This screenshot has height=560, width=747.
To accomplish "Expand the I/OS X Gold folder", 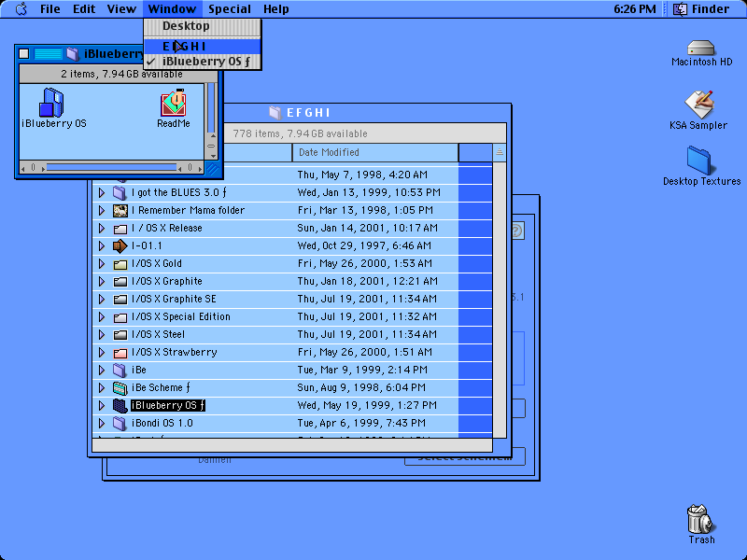I will 102,264.
